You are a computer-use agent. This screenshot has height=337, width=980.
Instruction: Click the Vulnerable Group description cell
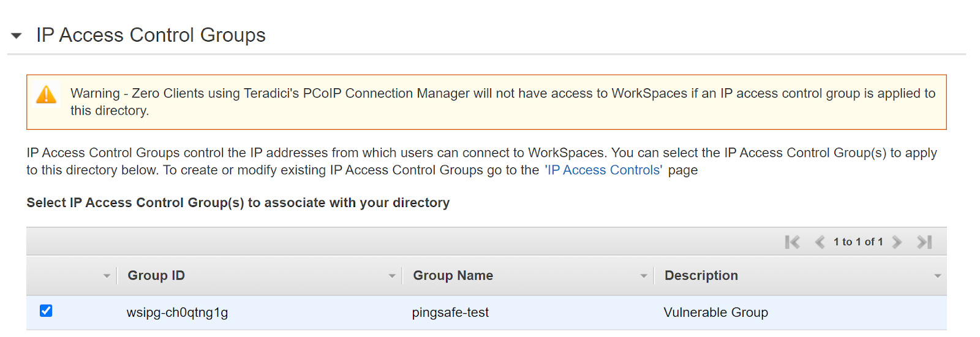[715, 312]
